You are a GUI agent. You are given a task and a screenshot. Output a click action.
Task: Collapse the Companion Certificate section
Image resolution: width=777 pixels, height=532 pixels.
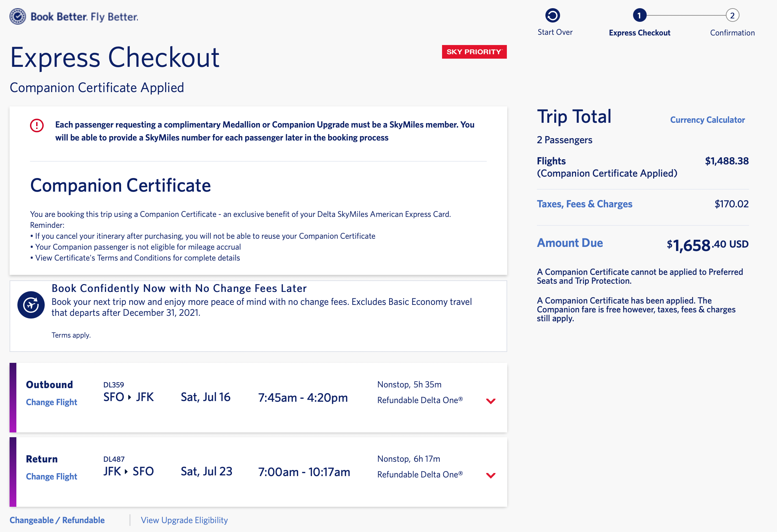(120, 186)
